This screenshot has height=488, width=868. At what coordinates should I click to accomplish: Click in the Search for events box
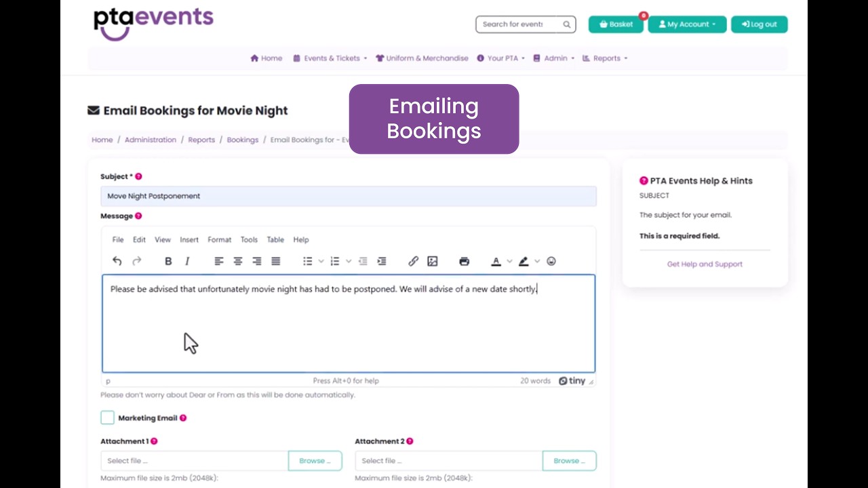click(x=518, y=24)
